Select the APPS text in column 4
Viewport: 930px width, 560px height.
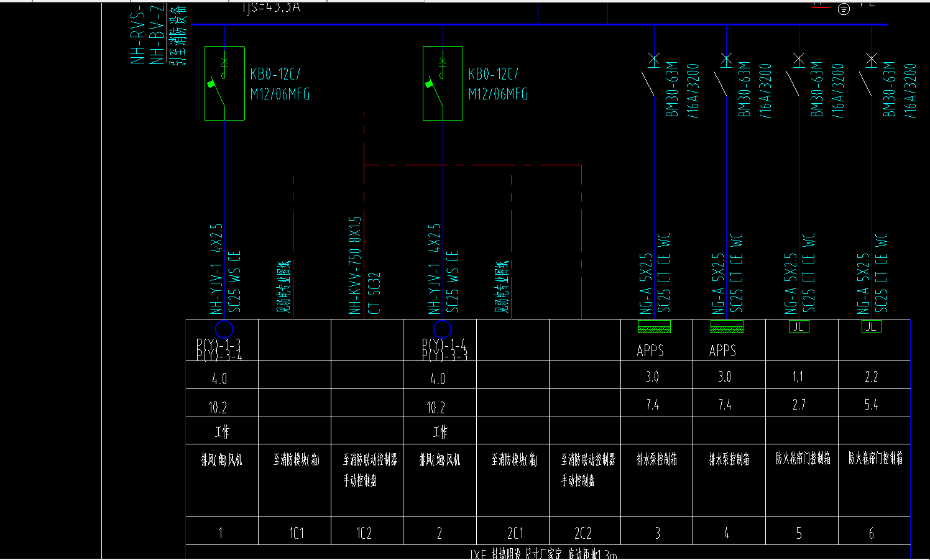click(722, 351)
